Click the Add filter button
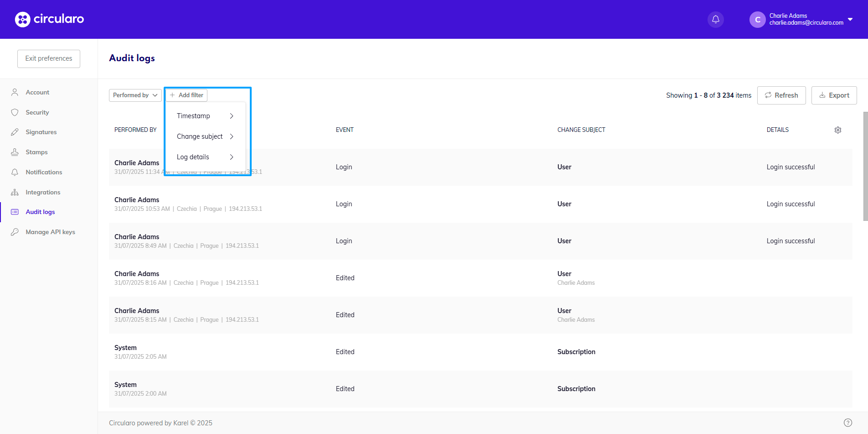 click(186, 95)
